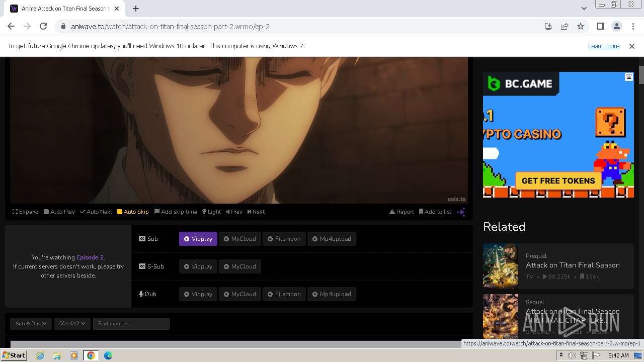Click the taskbar clock 5:42 AM

pyautogui.click(x=618, y=355)
